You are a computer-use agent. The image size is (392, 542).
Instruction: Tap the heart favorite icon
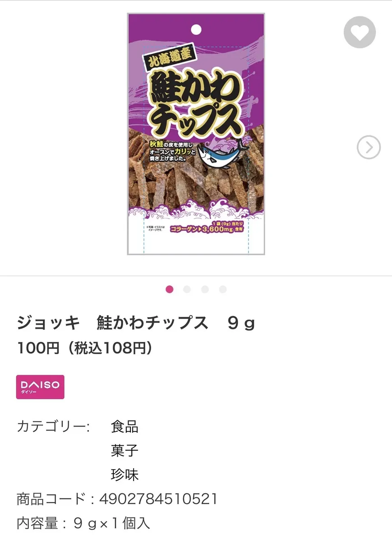pyautogui.click(x=360, y=32)
